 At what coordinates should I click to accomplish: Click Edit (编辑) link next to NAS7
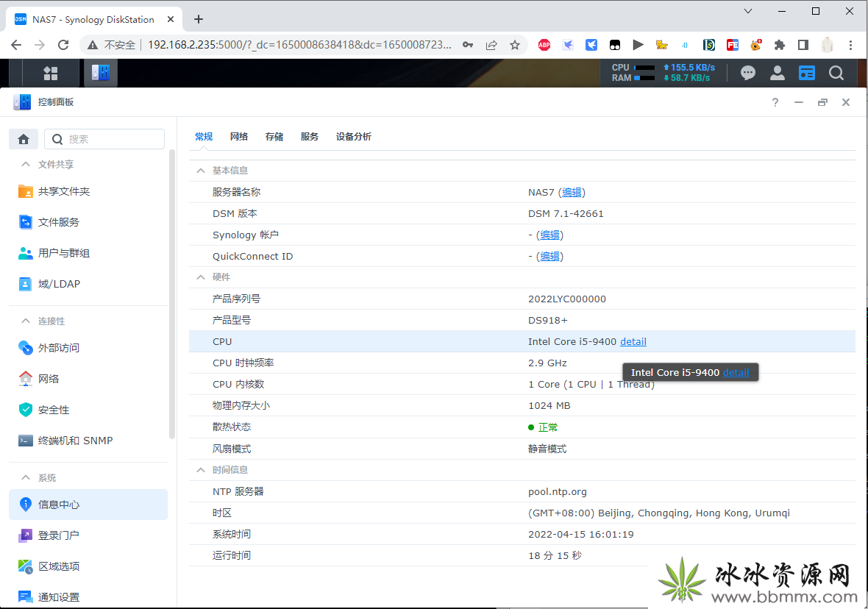coord(572,192)
